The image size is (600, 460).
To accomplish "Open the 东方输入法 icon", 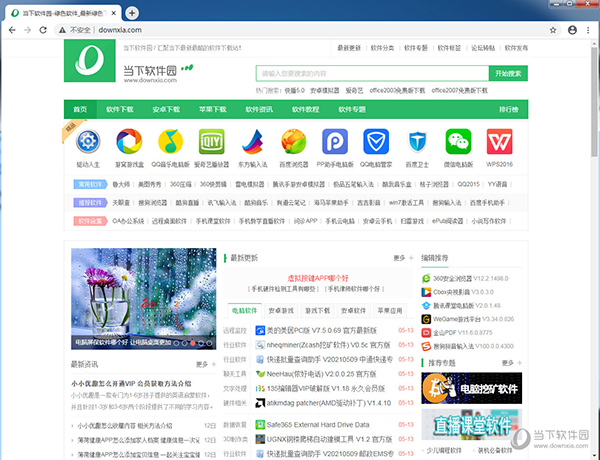I will pos(253,141).
